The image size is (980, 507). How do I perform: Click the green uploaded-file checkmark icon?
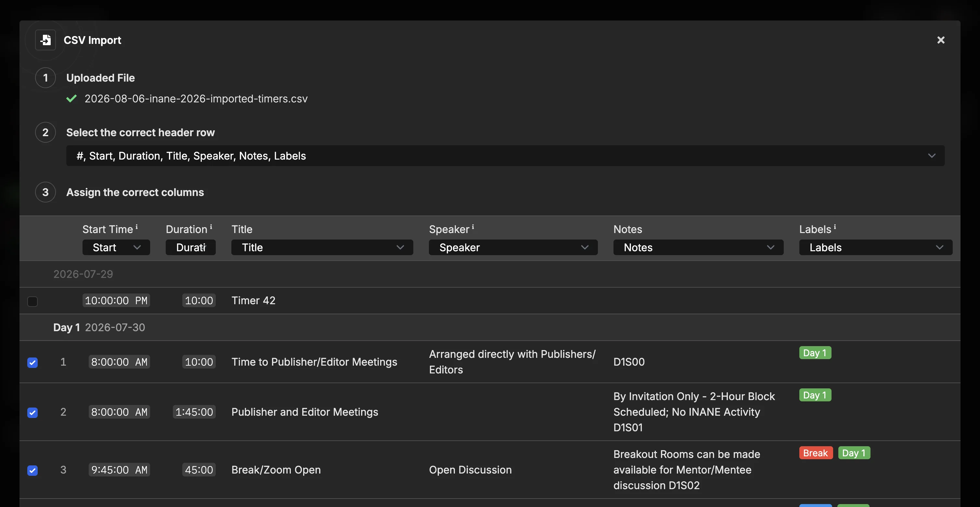(71, 98)
